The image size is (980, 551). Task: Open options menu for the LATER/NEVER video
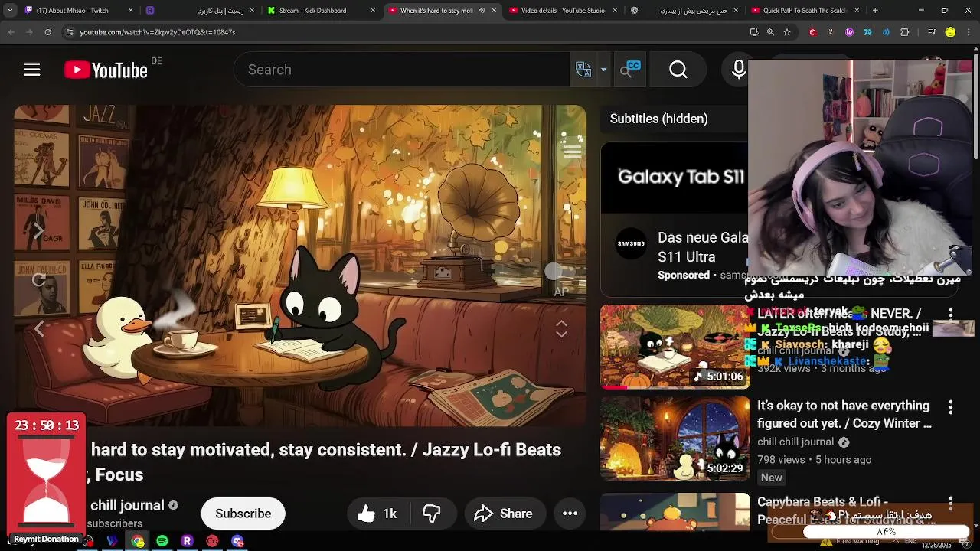951,314
